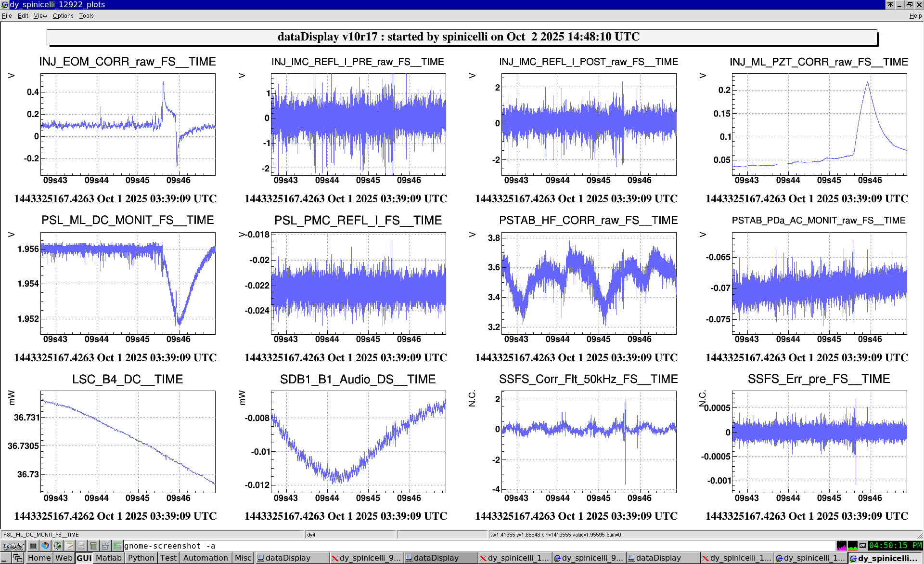Click the window list icon in taskbar
The width and height of the screenshot is (924, 564).
(x=17, y=558)
